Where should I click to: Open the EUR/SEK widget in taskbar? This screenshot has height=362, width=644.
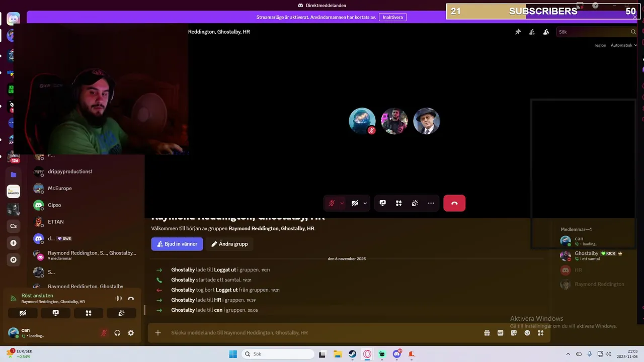coord(19,353)
